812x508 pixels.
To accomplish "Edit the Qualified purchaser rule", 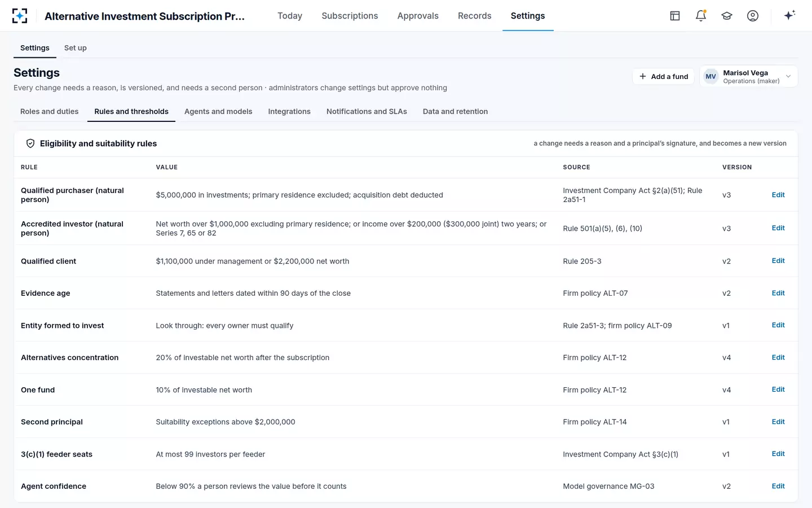I will 778,195.
